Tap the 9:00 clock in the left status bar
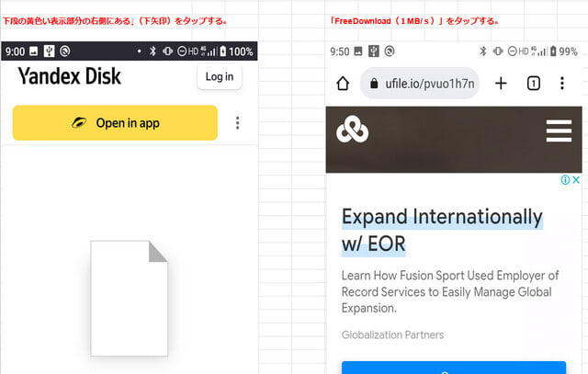 pos(15,51)
